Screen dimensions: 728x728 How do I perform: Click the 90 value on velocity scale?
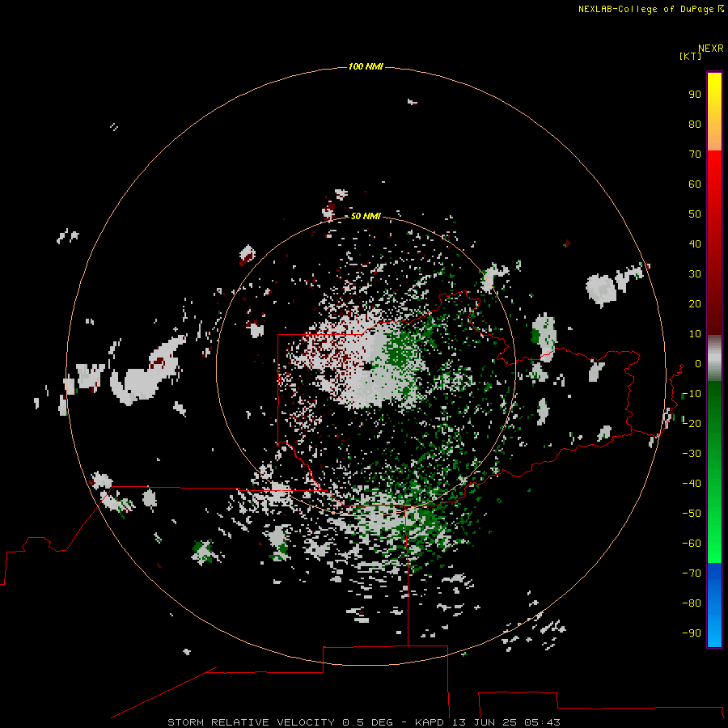click(x=695, y=95)
